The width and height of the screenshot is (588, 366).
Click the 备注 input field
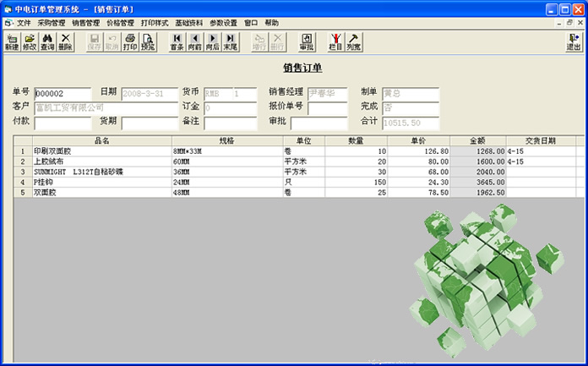pyautogui.click(x=231, y=123)
